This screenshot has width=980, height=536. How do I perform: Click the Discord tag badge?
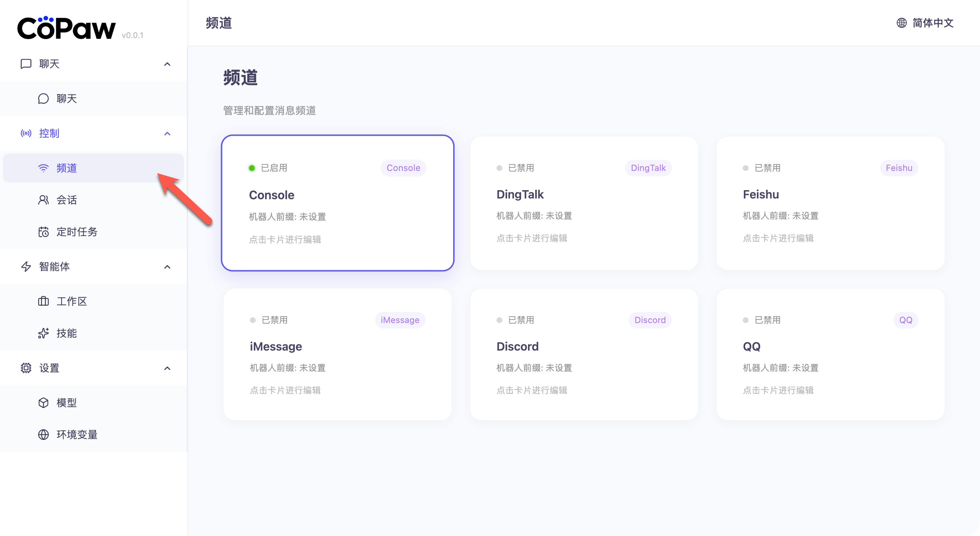(x=650, y=320)
